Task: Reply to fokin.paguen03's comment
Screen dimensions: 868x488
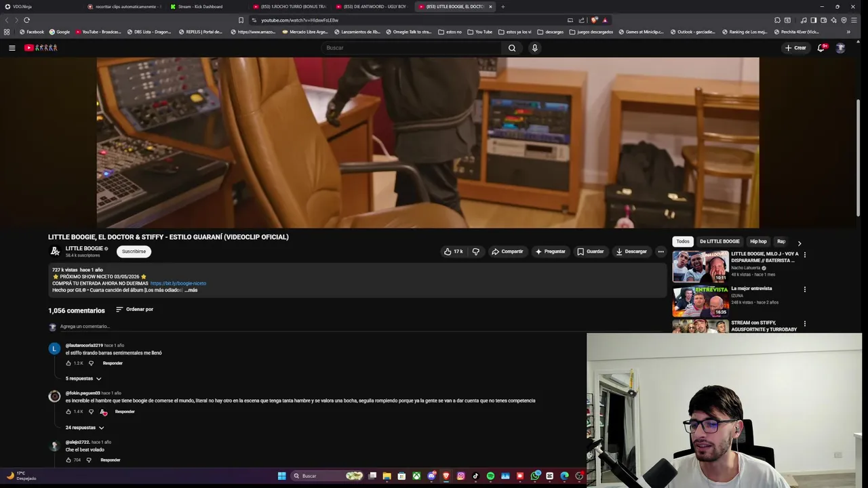Action: 125,411
